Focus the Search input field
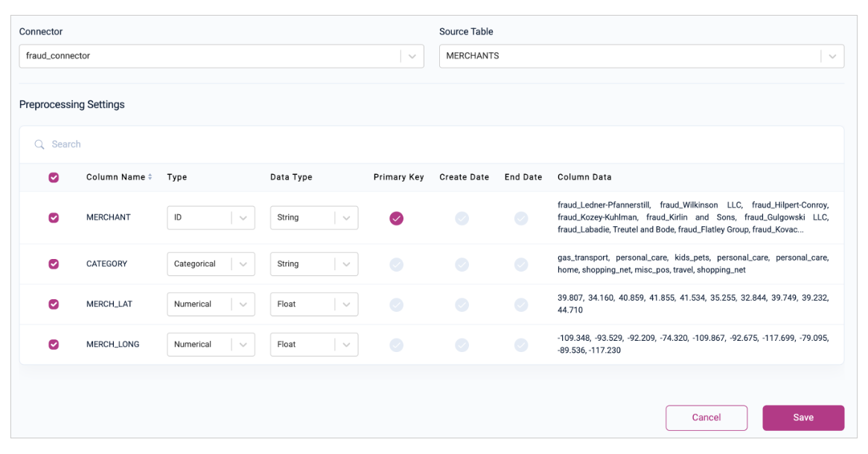868x454 pixels. coord(432,144)
